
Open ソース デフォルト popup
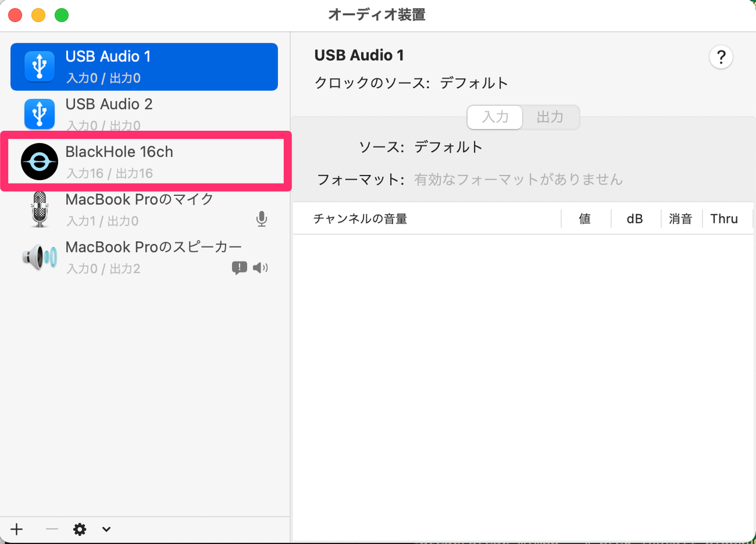449,147
